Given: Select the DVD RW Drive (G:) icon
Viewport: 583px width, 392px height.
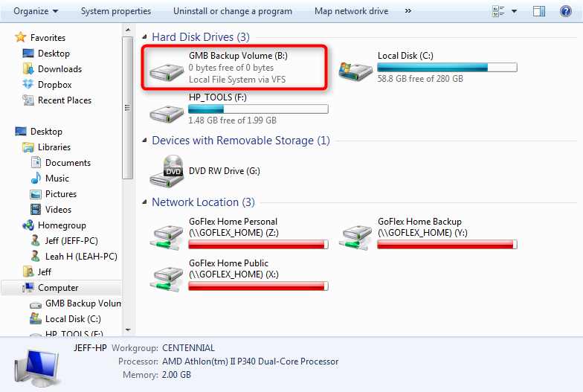Looking at the screenshot, I should tap(167, 171).
